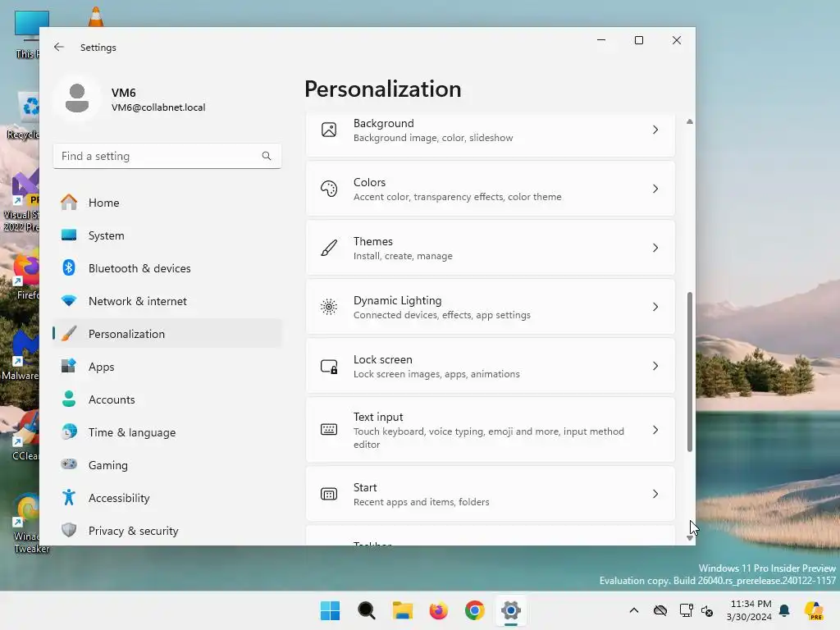Click the Bluetooth icon in sidebar

point(69,268)
